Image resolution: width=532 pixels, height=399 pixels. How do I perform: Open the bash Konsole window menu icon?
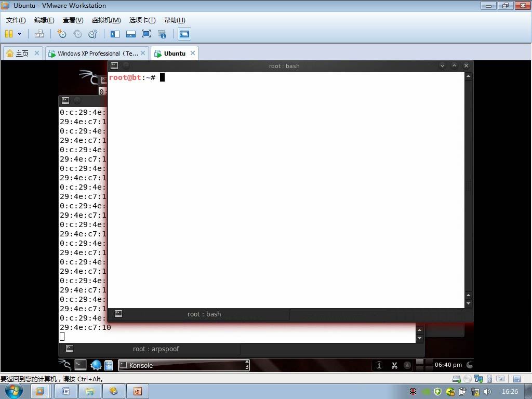[x=114, y=66]
